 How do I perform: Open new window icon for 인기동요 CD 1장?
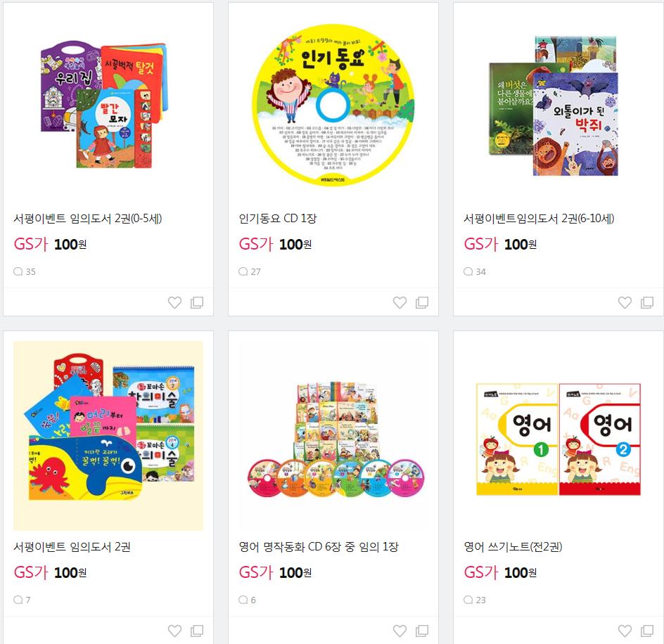(422, 302)
